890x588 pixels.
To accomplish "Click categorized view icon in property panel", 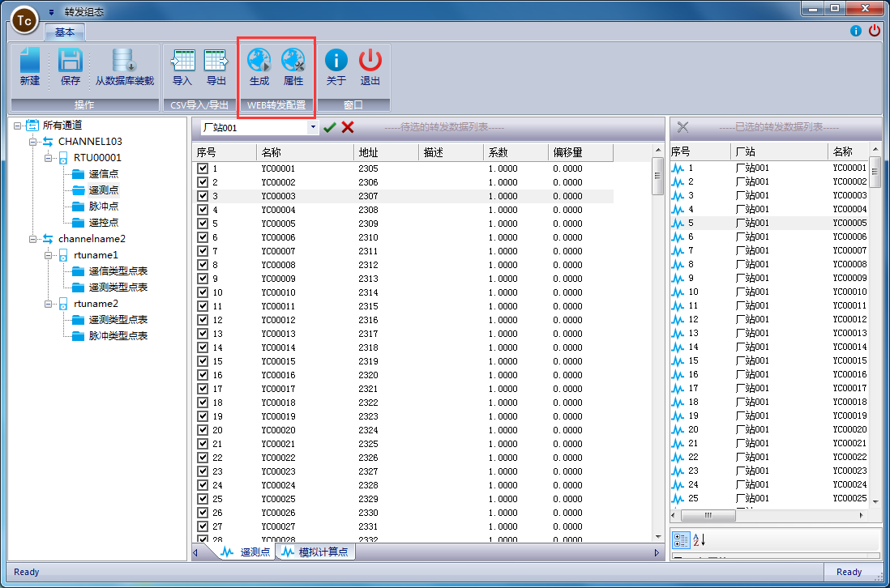I will pos(681,539).
